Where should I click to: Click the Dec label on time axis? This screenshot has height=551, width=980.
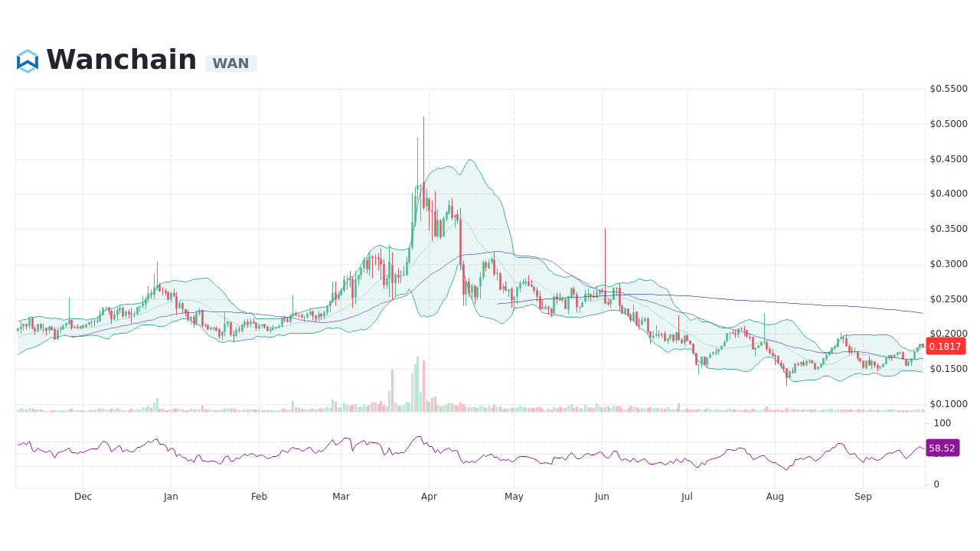[83, 497]
